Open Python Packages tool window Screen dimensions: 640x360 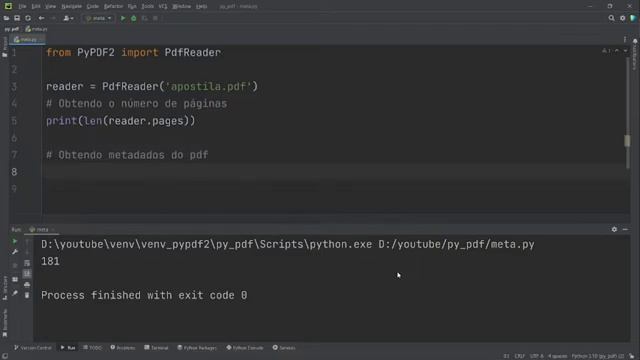click(x=197, y=348)
